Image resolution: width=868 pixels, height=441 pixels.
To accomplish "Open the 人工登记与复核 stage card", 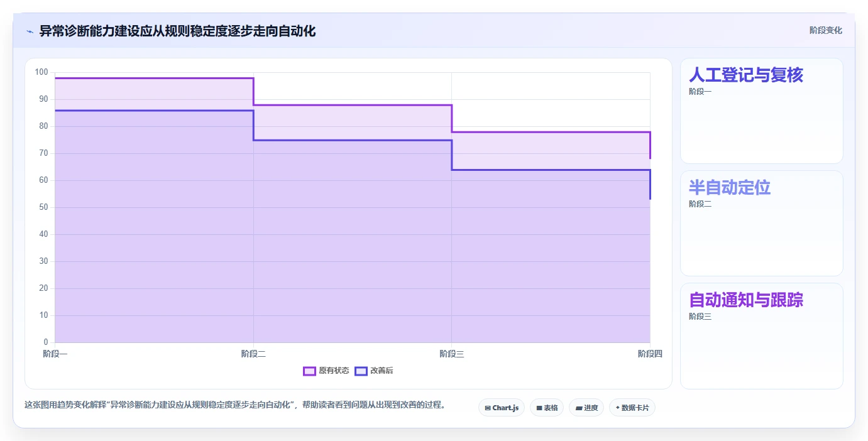I will click(x=762, y=111).
